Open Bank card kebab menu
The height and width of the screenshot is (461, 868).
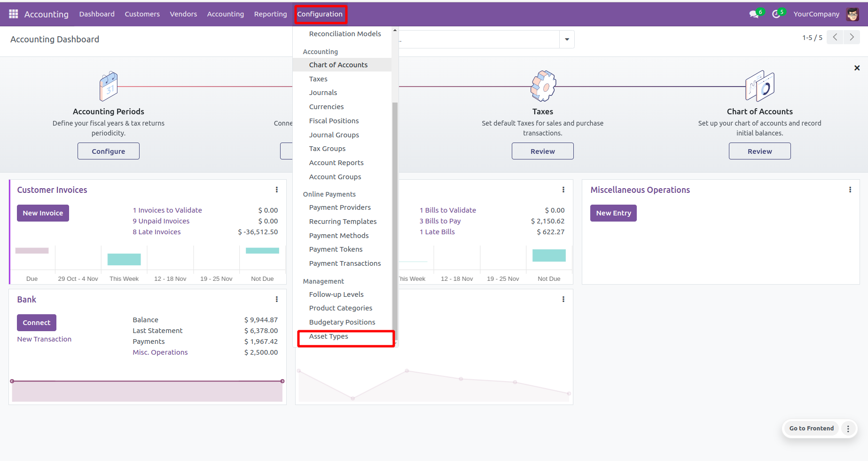(277, 299)
